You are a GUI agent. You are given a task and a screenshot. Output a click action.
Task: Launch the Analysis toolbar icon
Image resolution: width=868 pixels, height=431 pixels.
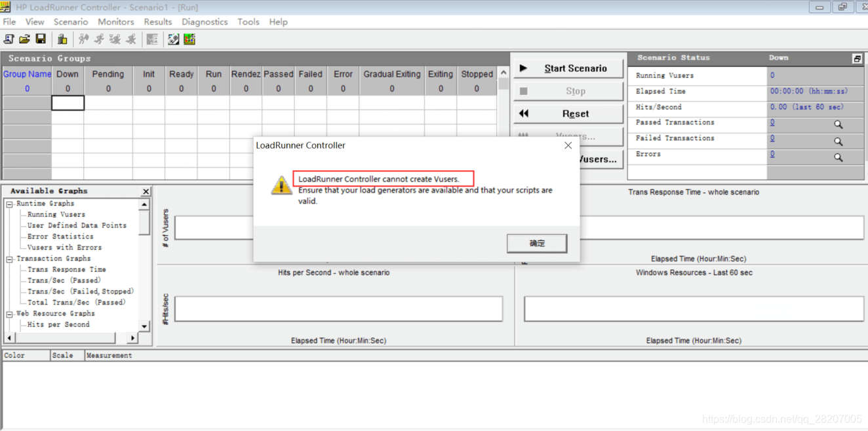tap(189, 39)
